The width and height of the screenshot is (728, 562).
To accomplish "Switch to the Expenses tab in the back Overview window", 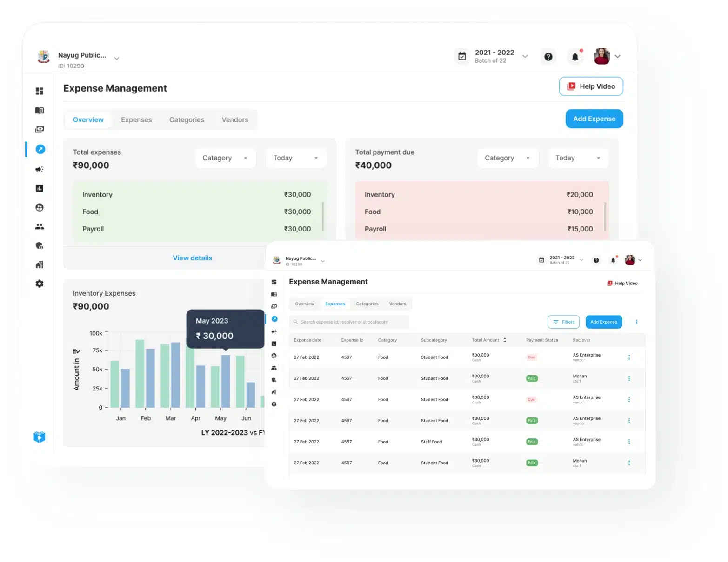I will coord(136,120).
